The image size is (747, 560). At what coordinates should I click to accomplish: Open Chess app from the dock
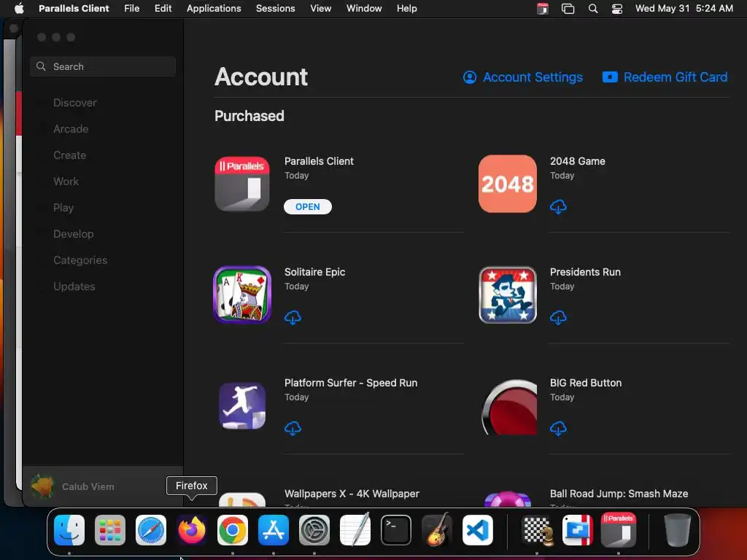pos(538,530)
